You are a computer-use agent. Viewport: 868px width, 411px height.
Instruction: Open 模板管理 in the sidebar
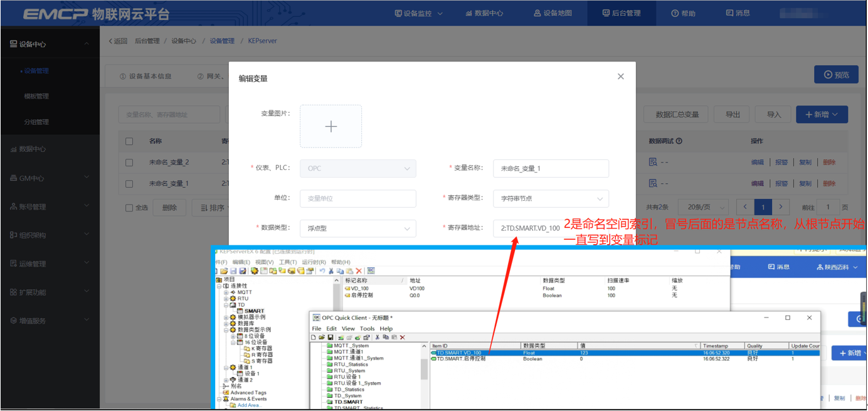[x=36, y=97]
